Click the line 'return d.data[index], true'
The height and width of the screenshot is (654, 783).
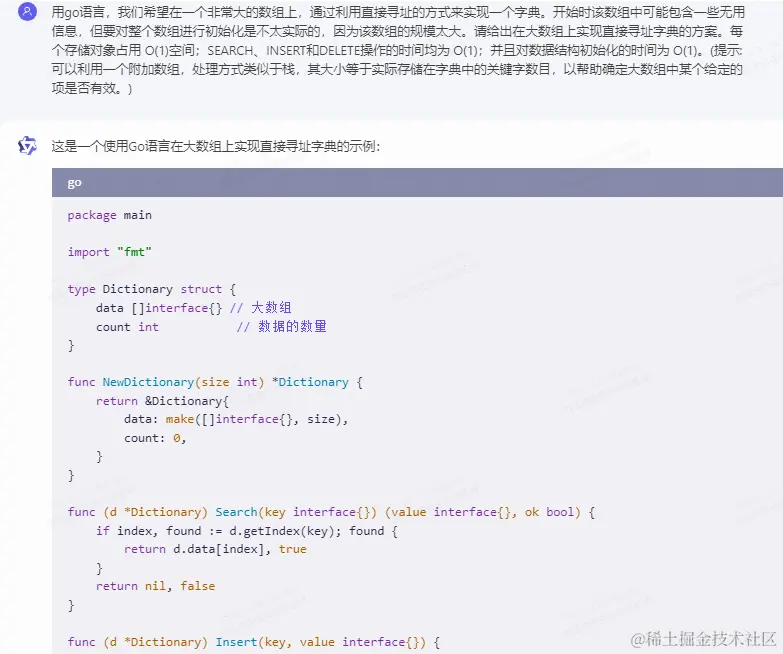click(215, 549)
